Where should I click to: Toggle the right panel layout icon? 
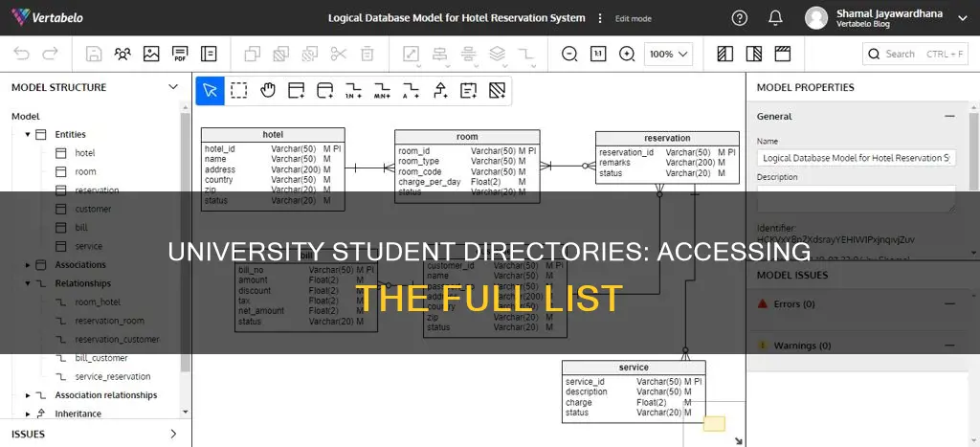754,54
